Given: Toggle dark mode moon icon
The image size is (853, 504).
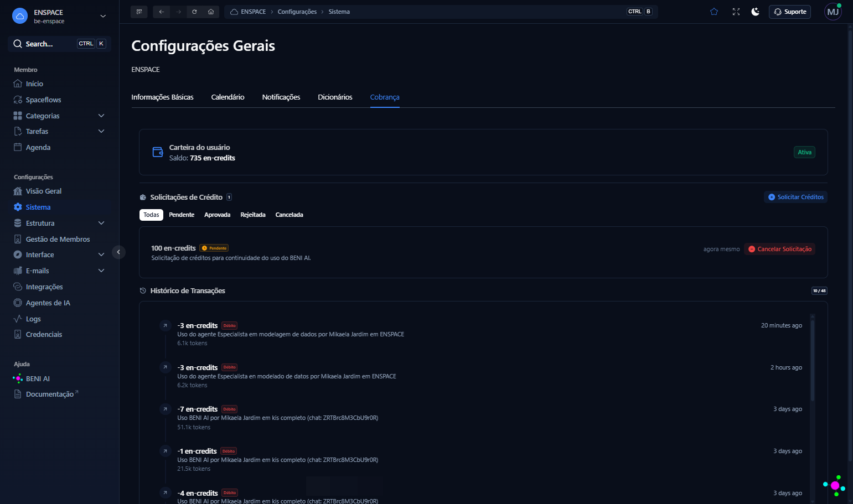Looking at the screenshot, I should (x=756, y=12).
